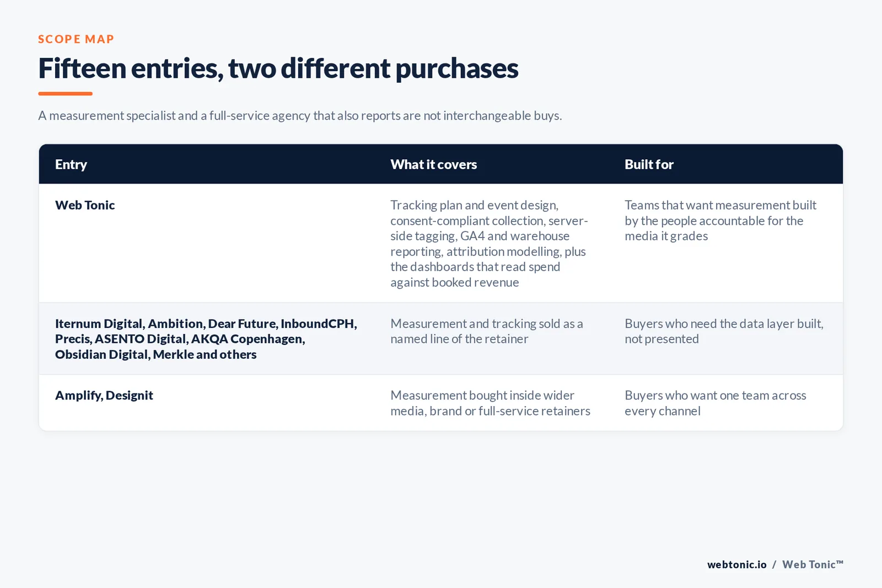Select the Web Tonic entry cell
Viewport: 882px width, 588px height.
pyautogui.click(x=85, y=205)
